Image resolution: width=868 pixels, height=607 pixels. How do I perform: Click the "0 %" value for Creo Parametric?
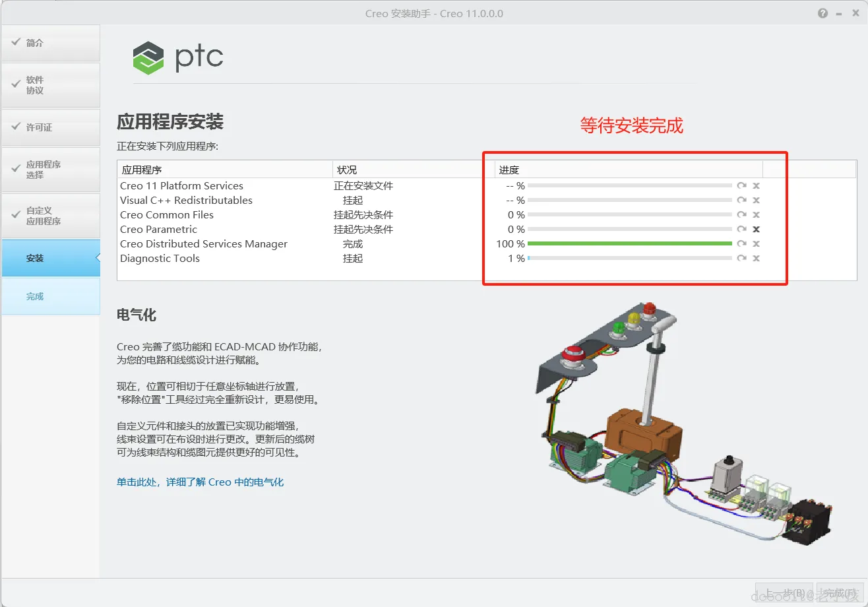point(516,230)
